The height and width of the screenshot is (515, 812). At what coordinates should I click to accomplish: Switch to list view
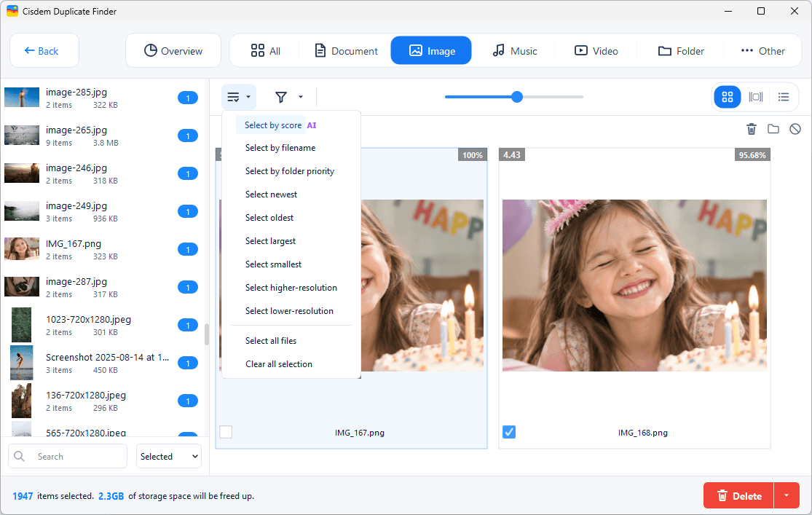tap(784, 97)
